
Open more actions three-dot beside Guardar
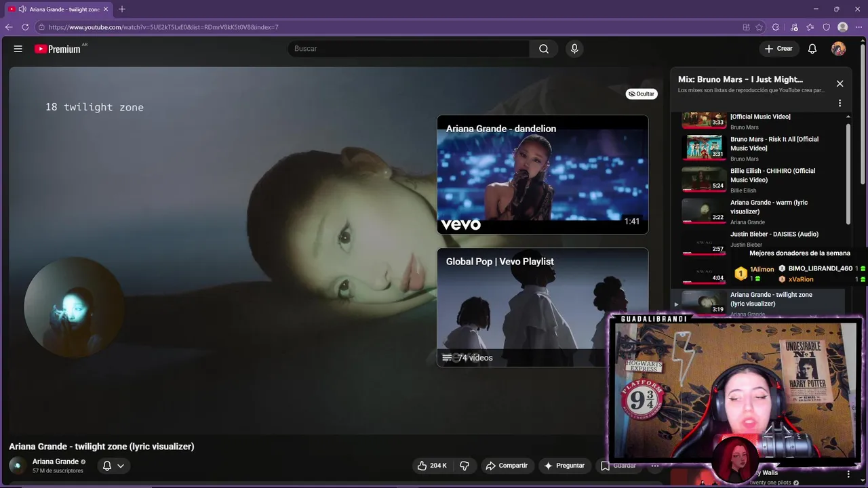[x=655, y=466]
